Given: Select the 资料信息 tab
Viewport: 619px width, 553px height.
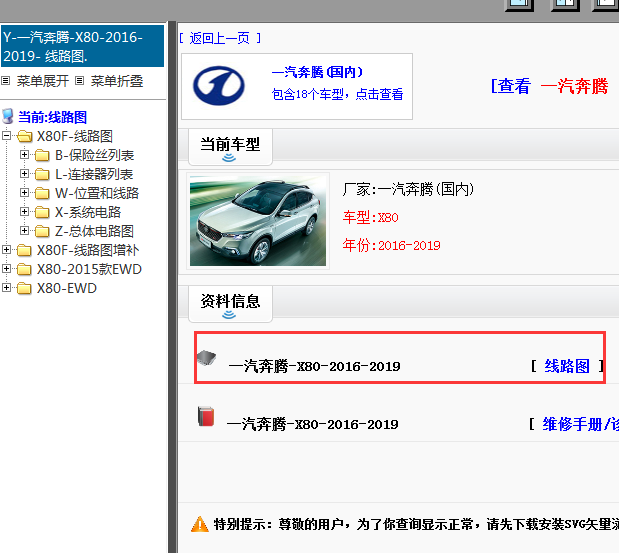Looking at the screenshot, I should (230, 304).
